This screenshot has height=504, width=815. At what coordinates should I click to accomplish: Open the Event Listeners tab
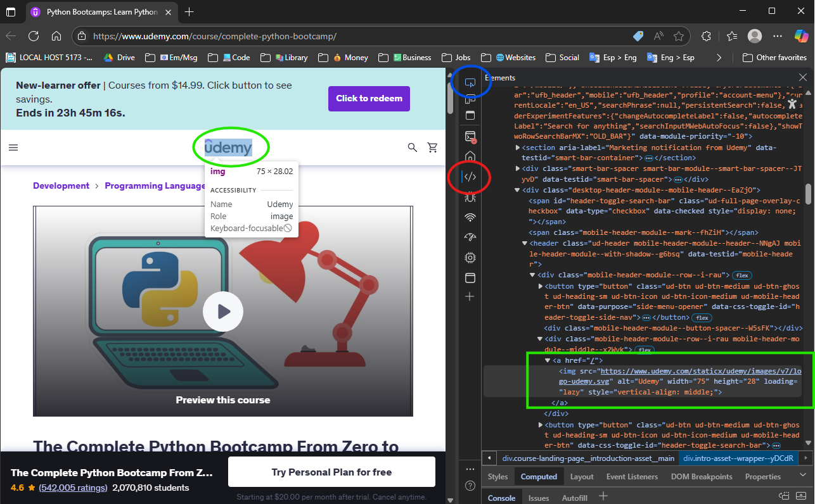coord(632,476)
